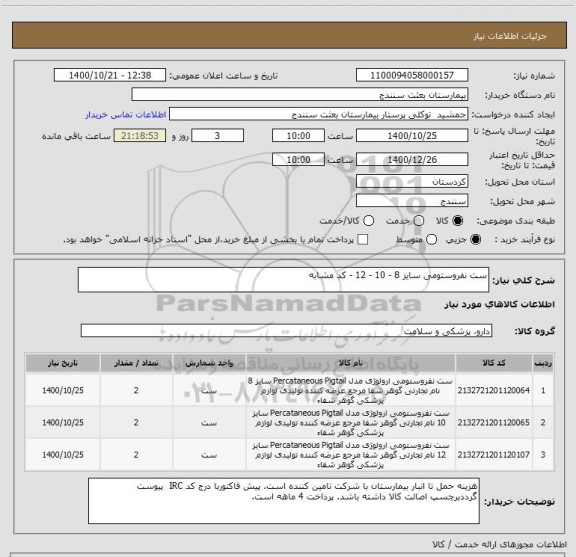
Task: Click the شرح کلی نیاز description box
Action: click(x=283, y=280)
